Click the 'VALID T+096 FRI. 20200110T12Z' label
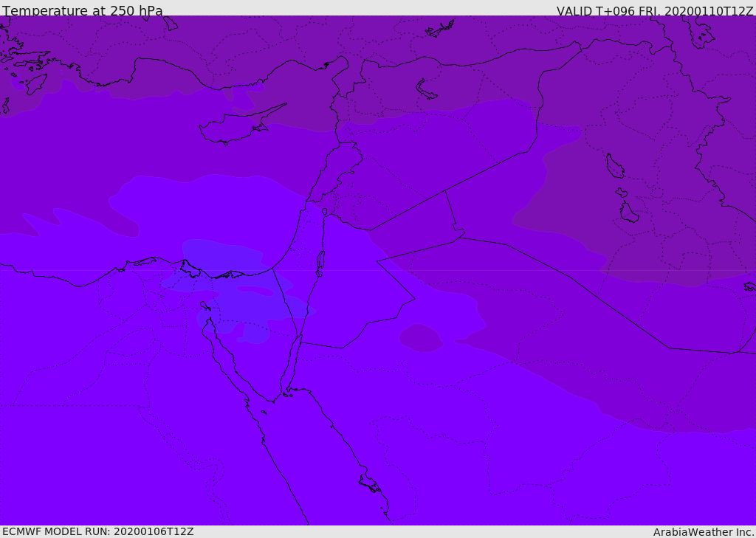756x538 pixels. click(655, 11)
